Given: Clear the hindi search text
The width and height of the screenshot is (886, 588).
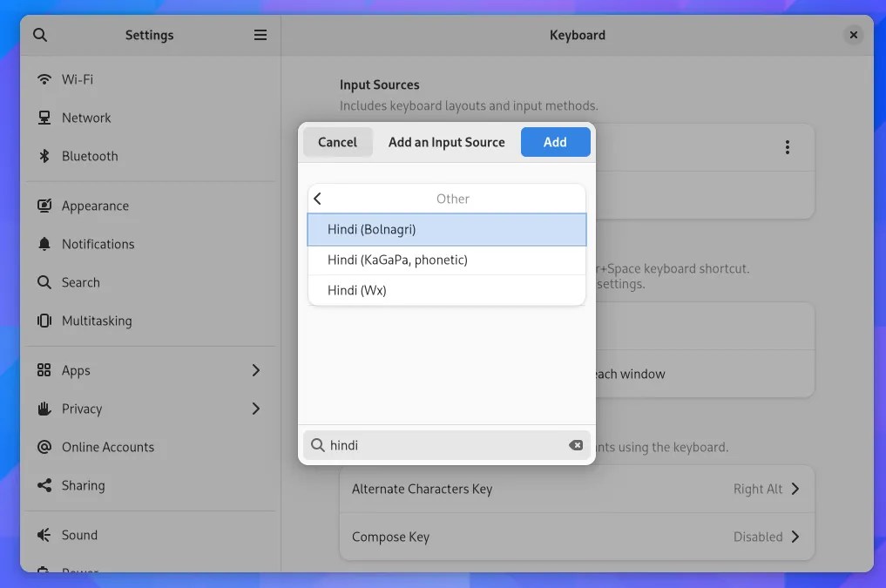Looking at the screenshot, I should (576, 445).
